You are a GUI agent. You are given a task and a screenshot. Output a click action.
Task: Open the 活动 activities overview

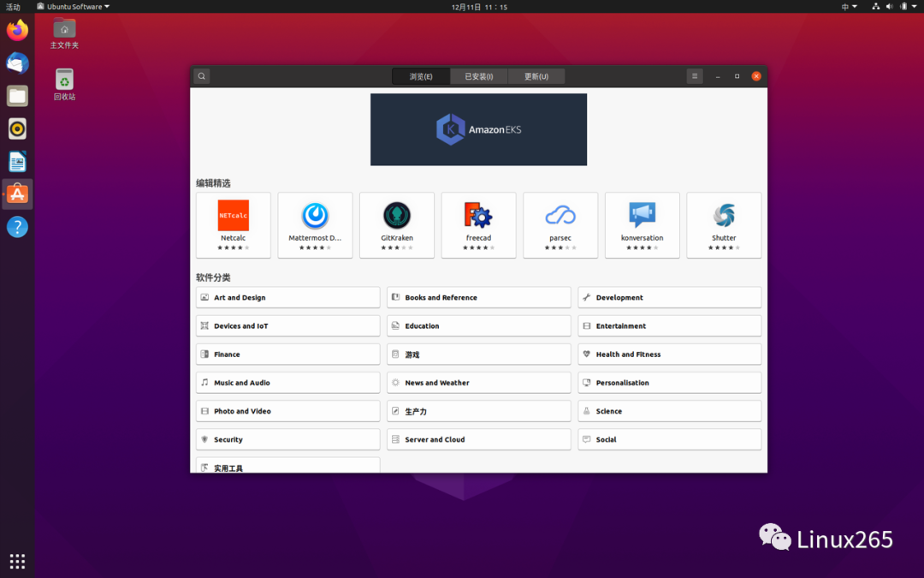click(13, 7)
